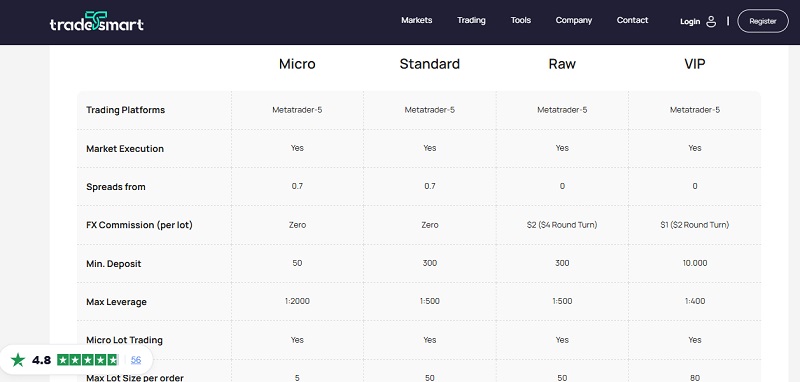Click VIP spread value 0
800x382 pixels.
coord(695,186)
